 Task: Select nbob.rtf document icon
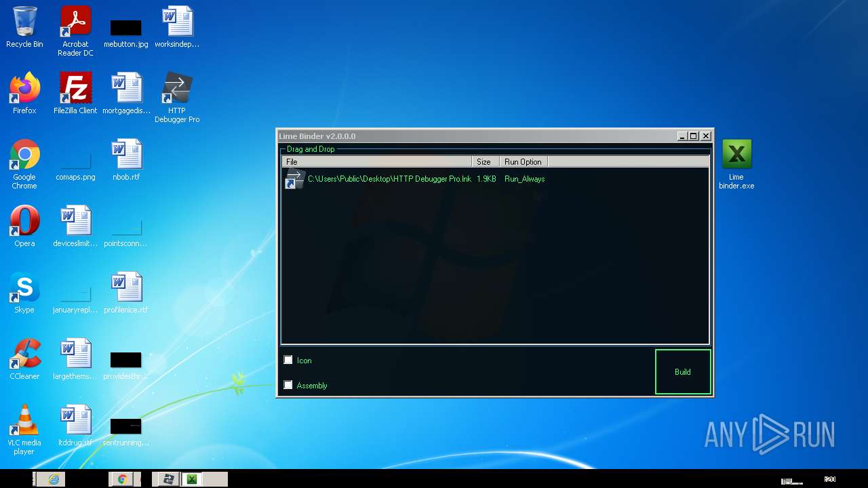(x=126, y=160)
